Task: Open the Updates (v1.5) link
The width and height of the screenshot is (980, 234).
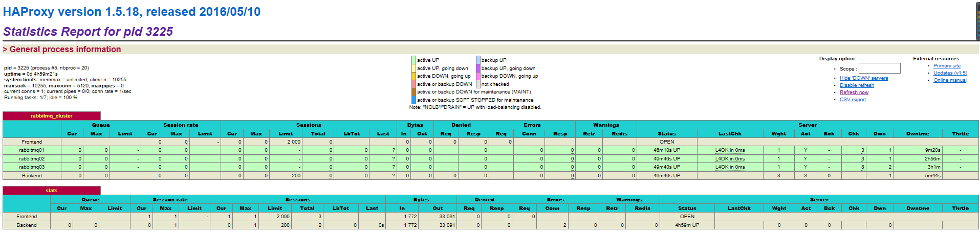Action: click(x=950, y=73)
